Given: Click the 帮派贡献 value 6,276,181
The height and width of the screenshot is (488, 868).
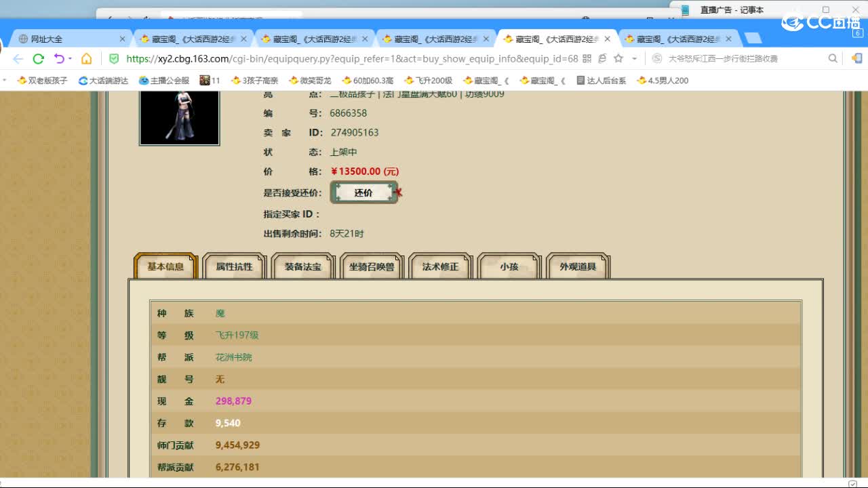Looking at the screenshot, I should (237, 467).
